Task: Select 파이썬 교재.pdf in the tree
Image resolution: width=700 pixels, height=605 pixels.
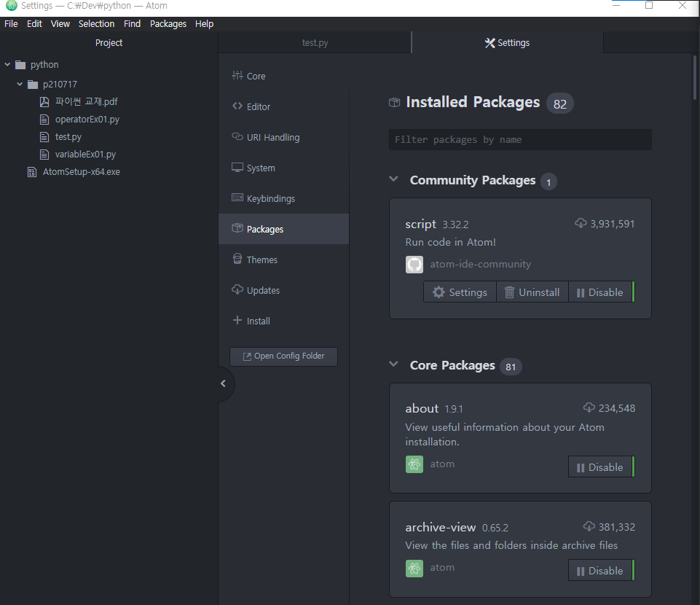Action: pyautogui.click(x=86, y=102)
